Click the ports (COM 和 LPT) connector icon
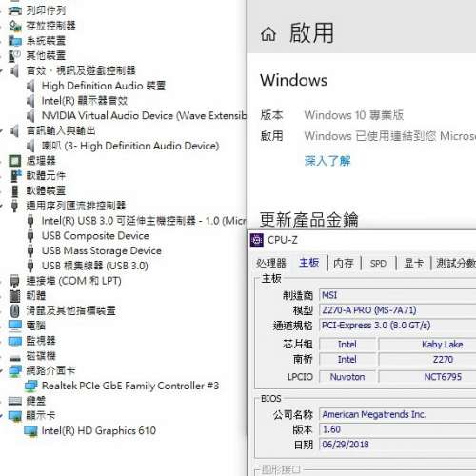Screen dimensions: 476x476 [14, 281]
